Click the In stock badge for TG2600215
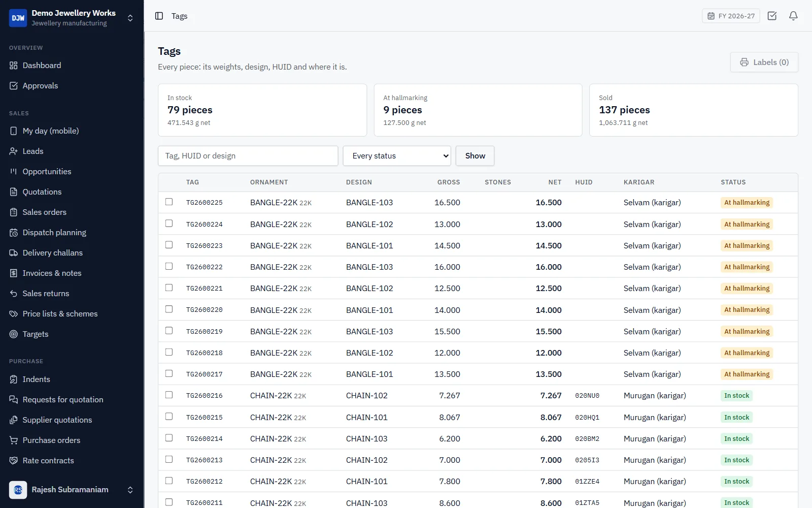 point(736,417)
